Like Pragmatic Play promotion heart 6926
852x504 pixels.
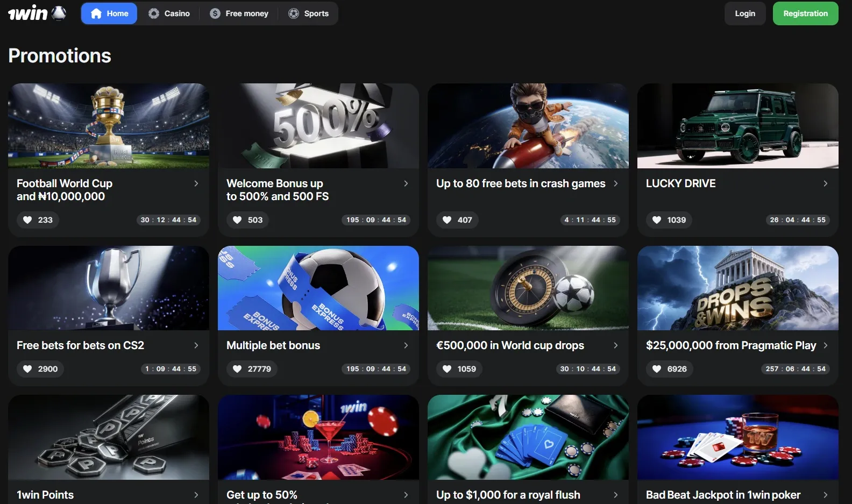(x=669, y=368)
